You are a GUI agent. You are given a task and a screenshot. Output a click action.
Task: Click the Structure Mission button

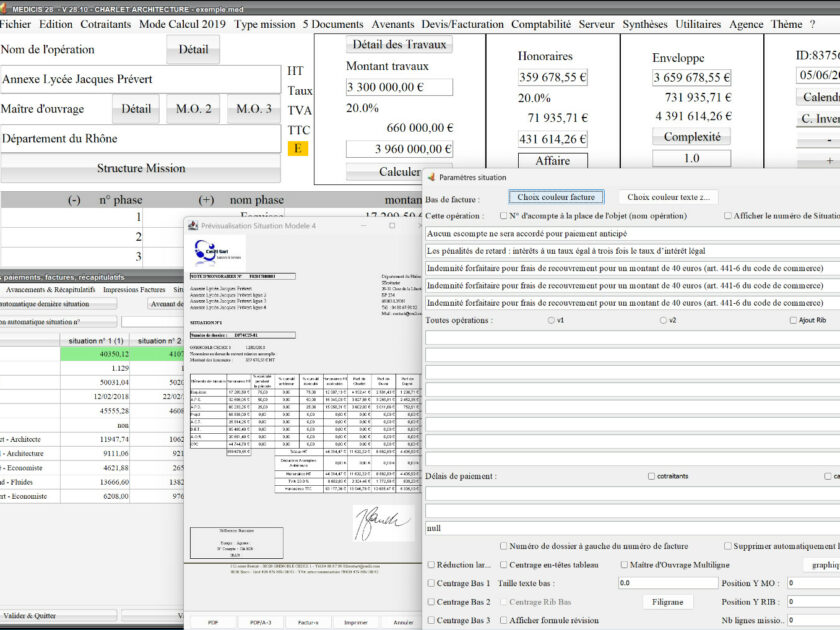point(141,168)
